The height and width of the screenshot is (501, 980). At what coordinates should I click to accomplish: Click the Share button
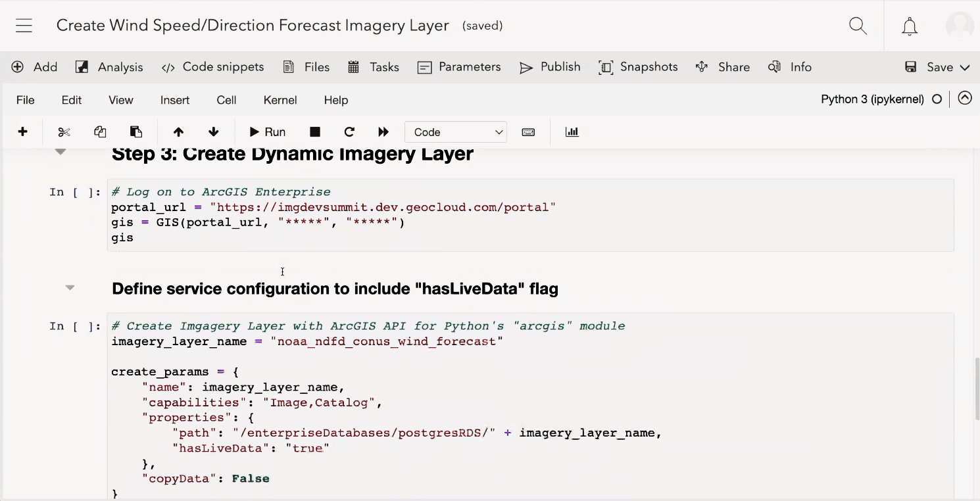click(722, 67)
